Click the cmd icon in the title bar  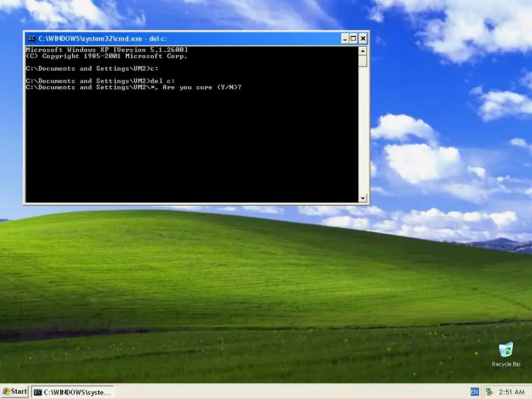pos(32,38)
